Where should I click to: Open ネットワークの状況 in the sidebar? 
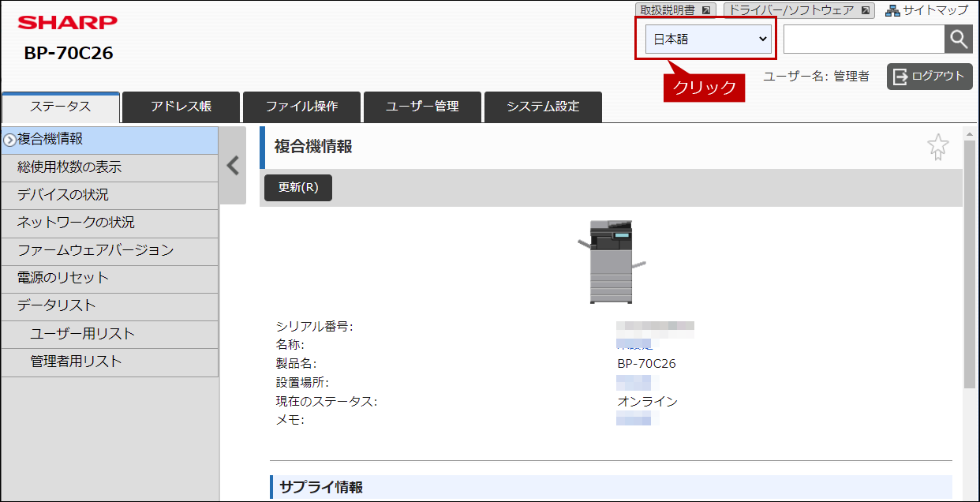110,223
